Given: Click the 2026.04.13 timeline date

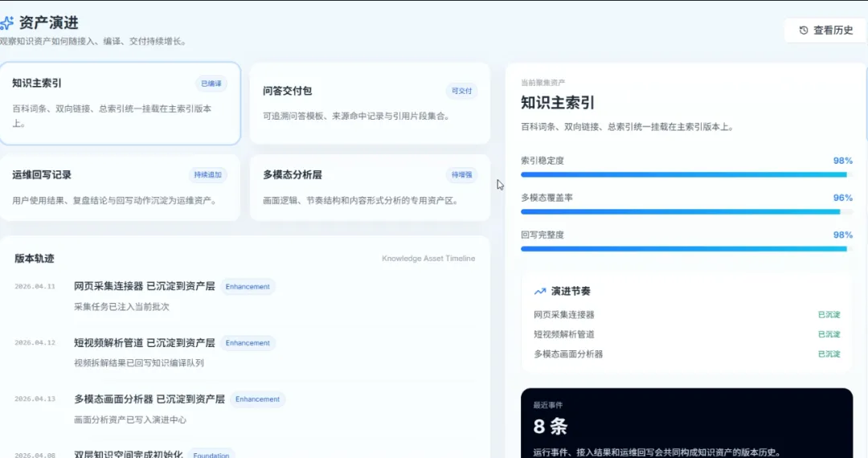Looking at the screenshot, I should [x=35, y=399].
